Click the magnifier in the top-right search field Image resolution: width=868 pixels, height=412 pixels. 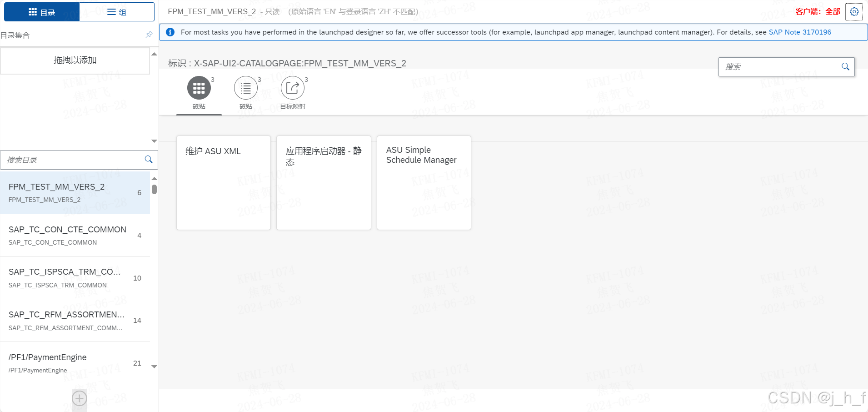(845, 67)
